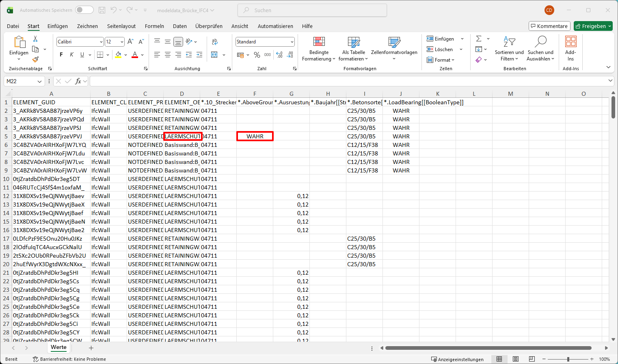Toggle Automatisches Speichern switch
This screenshot has width=618, height=364.
click(84, 10)
